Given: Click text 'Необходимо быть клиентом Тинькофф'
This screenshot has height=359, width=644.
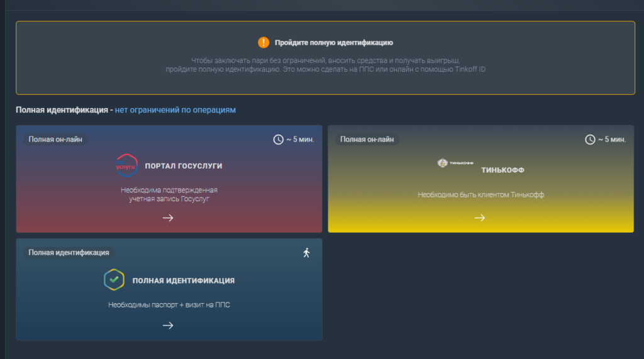Looking at the screenshot, I should [481, 195].
